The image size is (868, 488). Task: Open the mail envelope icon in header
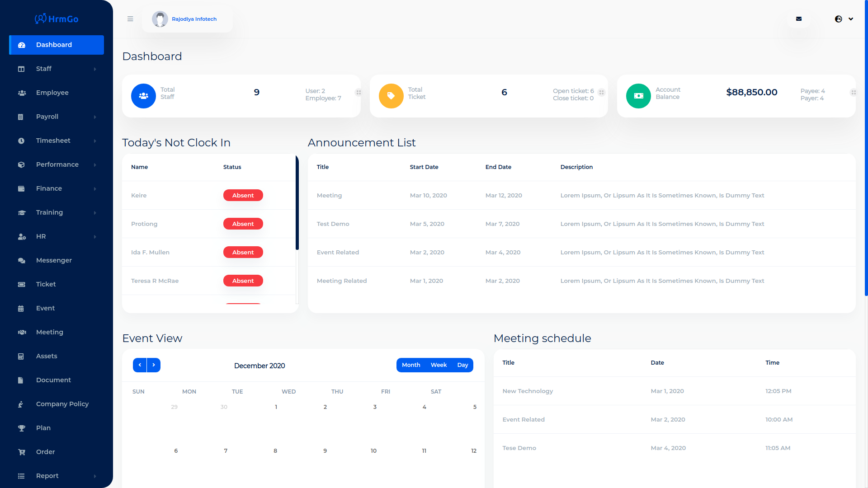799,19
